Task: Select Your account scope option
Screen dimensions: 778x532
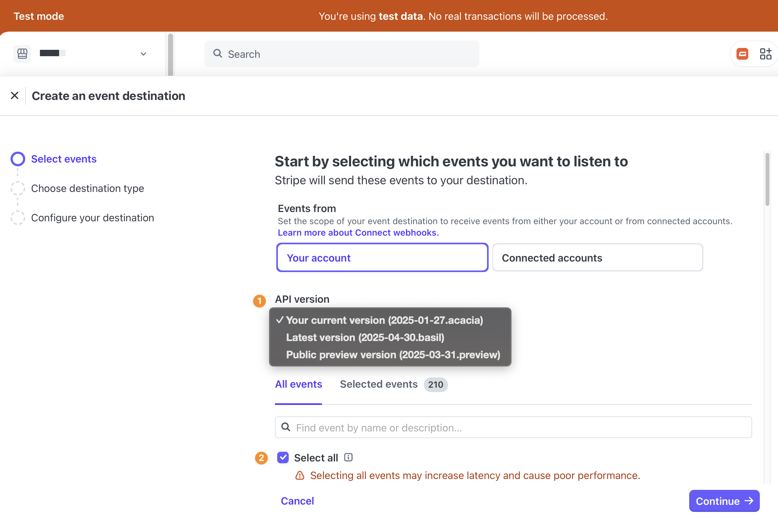Action: [382, 258]
